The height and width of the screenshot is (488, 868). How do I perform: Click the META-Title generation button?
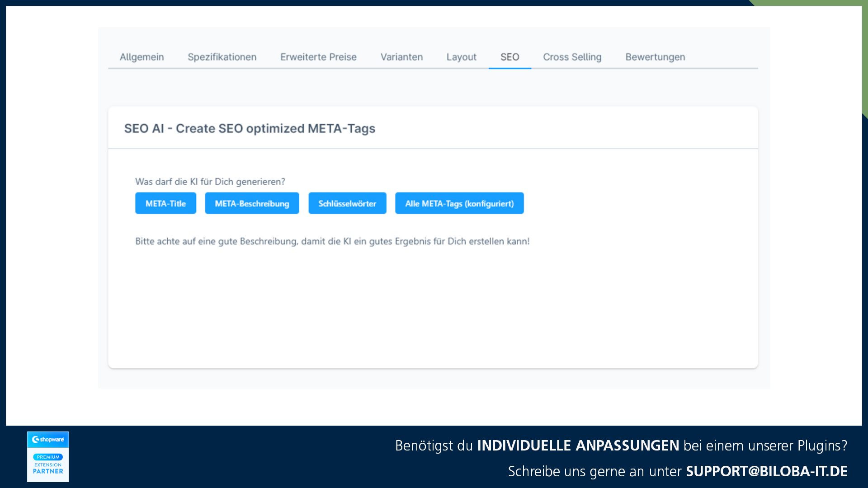coord(165,203)
